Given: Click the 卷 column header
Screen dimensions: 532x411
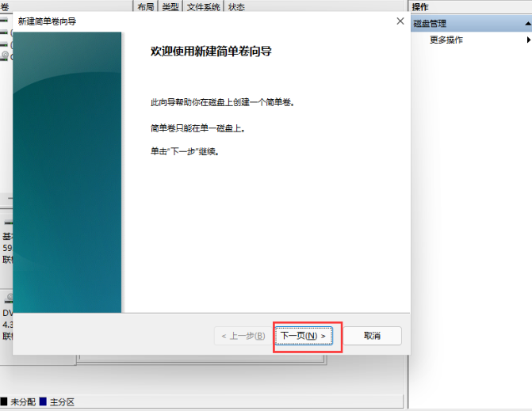Looking at the screenshot, I should 5,6.
